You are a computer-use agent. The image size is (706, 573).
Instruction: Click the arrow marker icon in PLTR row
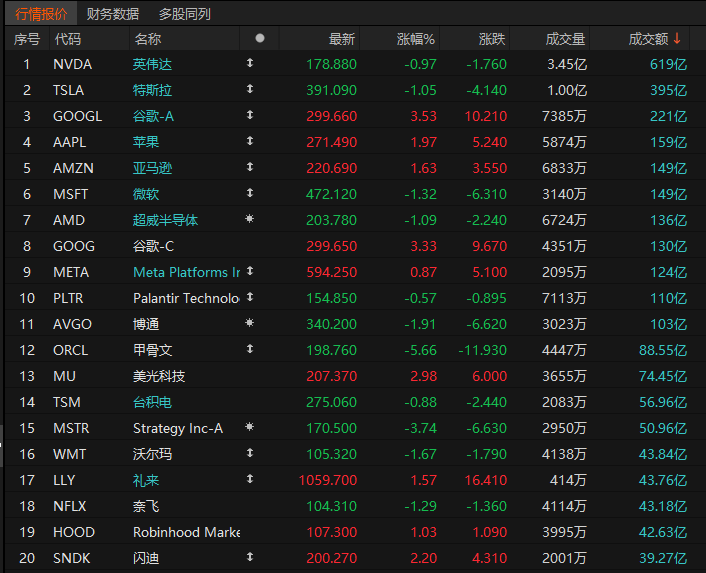click(250, 297)
